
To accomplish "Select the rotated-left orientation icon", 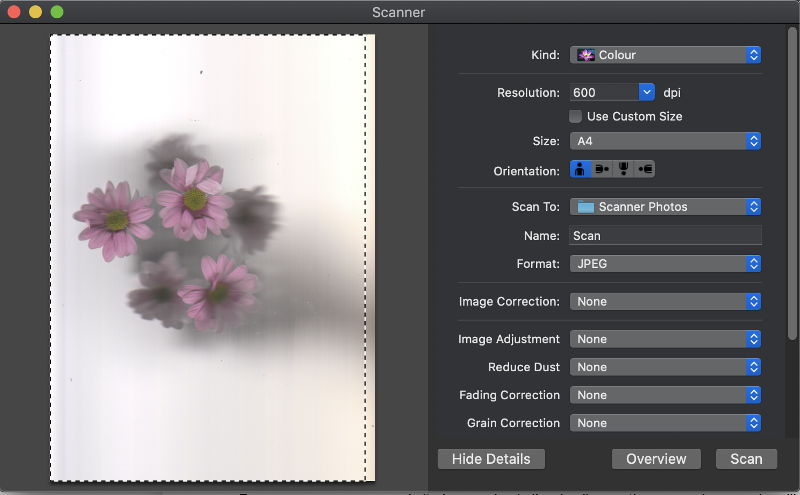I will (602, 169).
